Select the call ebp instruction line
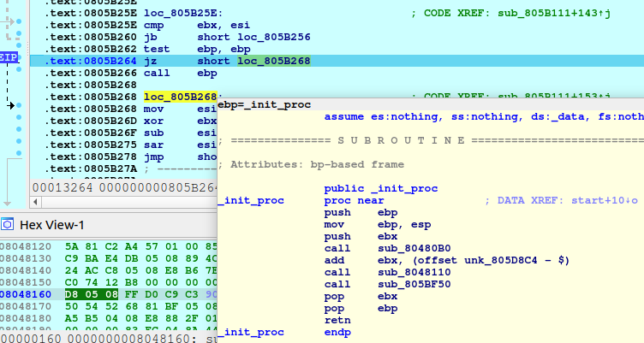The image size is (644, 343). click(x=181, y=73)
